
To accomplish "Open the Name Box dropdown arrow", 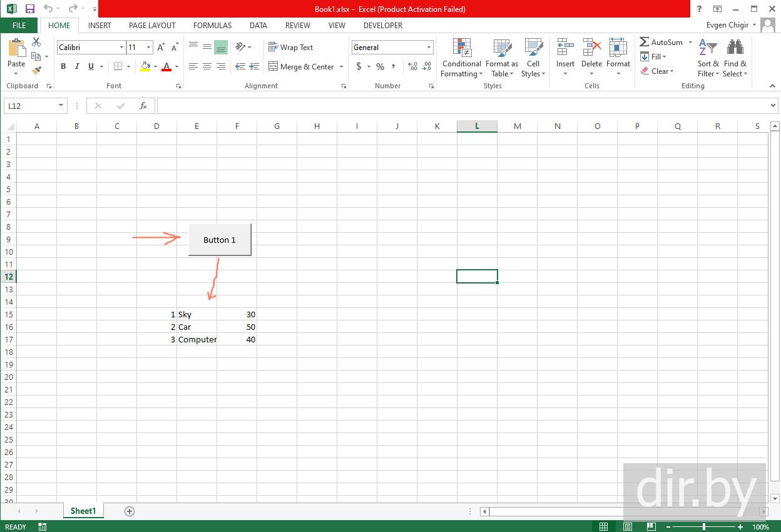I will click(61, 106).
